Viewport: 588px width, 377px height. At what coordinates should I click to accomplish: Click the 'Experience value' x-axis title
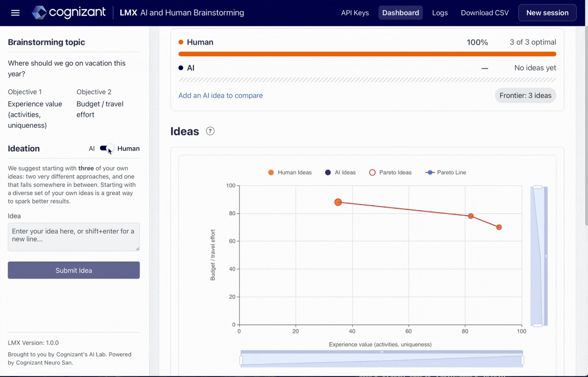click(x=380, y=345)
